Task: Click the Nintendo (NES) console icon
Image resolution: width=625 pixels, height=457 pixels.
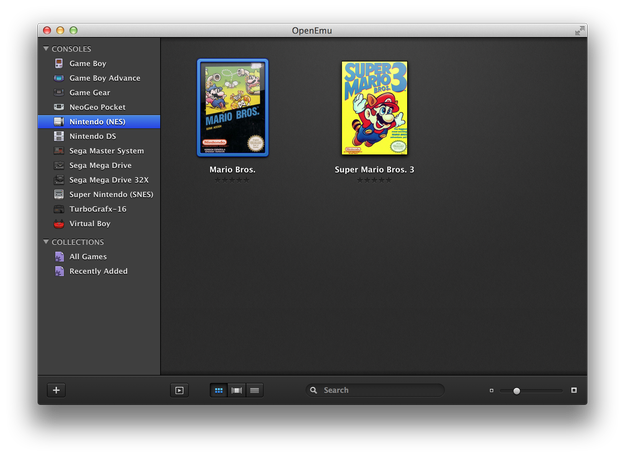Action: coord(59,122)
